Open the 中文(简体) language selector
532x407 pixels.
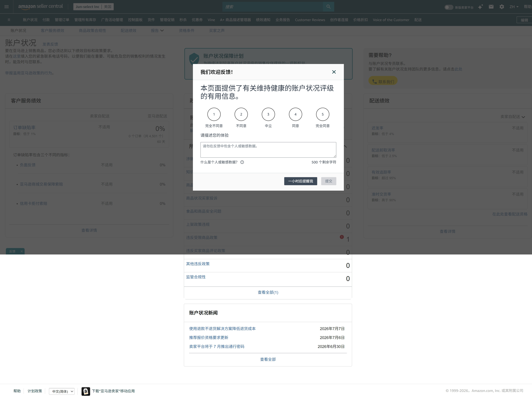pyautogui.click(x=62, y=391)
